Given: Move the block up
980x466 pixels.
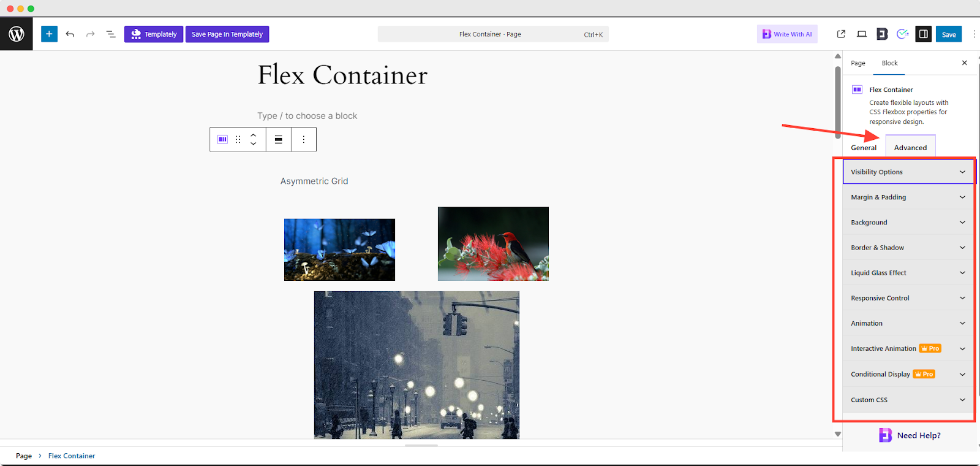Looking at the screenshot, I should (x=254, y=135).
